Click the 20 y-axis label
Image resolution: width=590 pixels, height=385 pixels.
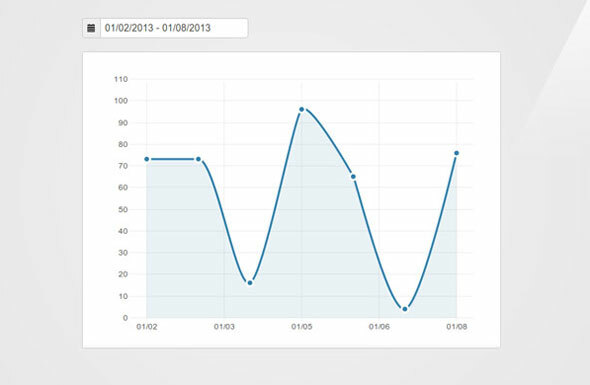[x=123, y=274]
